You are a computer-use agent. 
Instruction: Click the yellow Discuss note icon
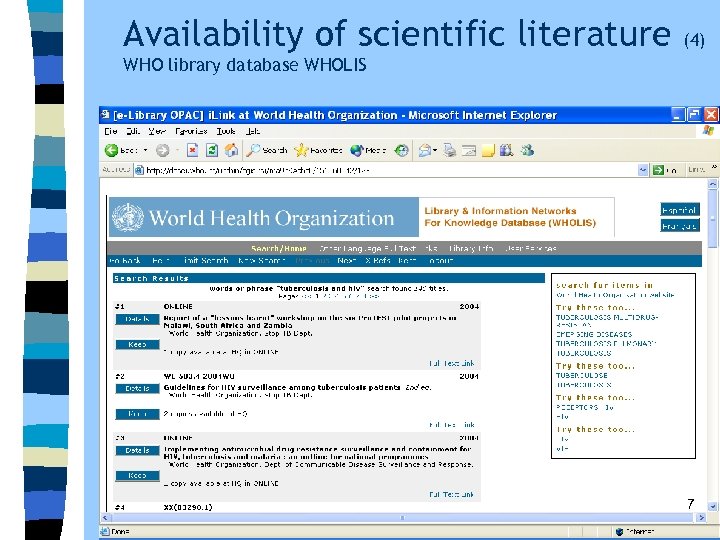(x=488, y=151)
